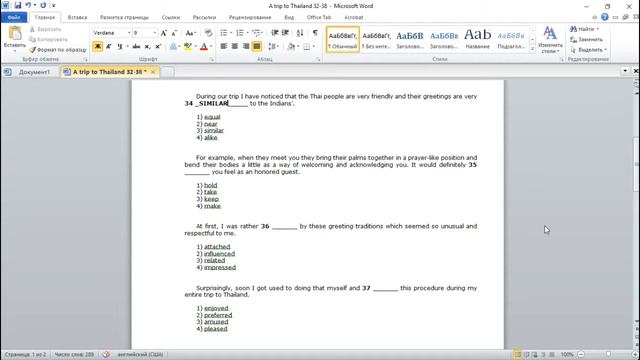
Task: Center the paragraph text
Action: click(x=235, y=47)
